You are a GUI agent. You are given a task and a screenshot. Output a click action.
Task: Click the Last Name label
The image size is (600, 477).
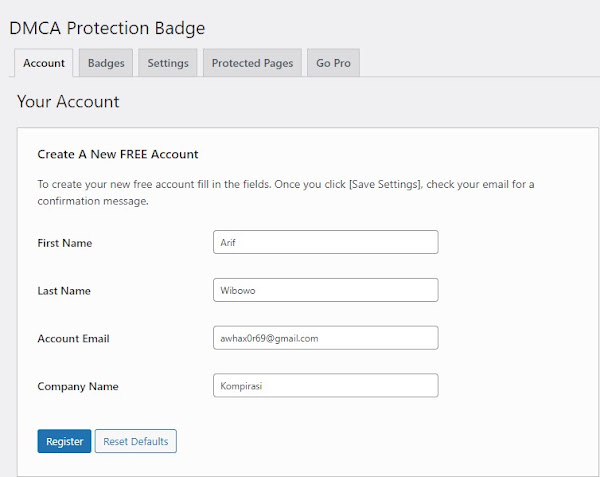pos(64,291)
